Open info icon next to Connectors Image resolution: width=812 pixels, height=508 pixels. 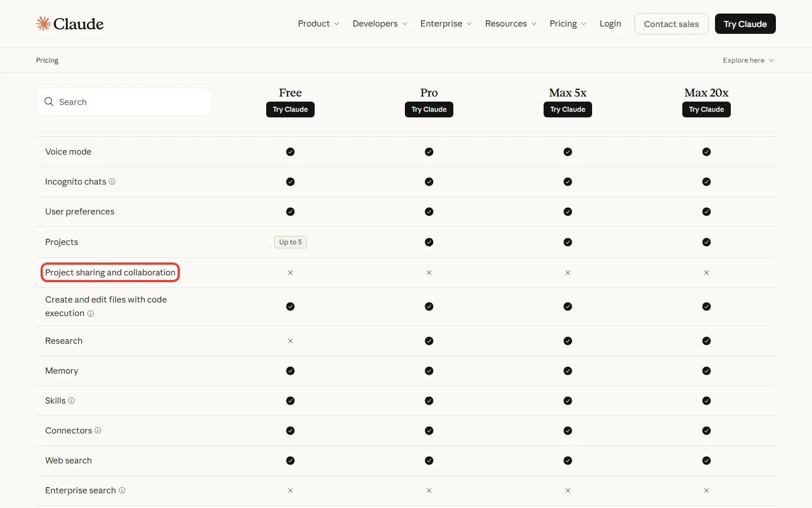click(x=98, y=431)
